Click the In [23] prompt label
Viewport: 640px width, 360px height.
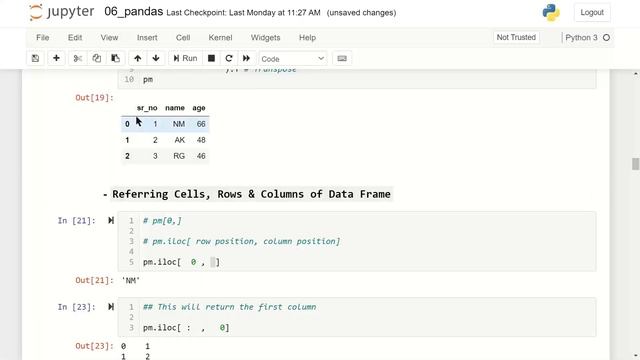[x=76, y=307]
